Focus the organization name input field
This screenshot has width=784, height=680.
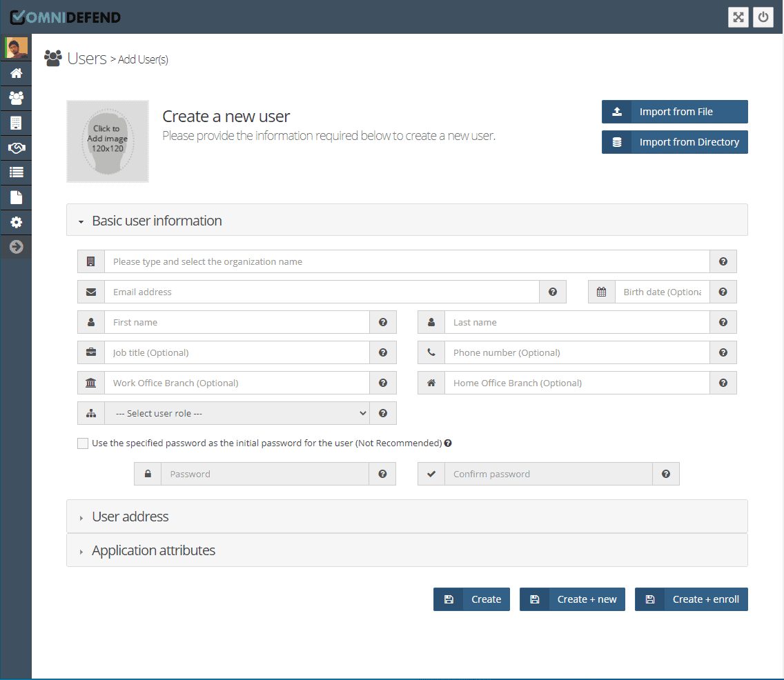407,261
